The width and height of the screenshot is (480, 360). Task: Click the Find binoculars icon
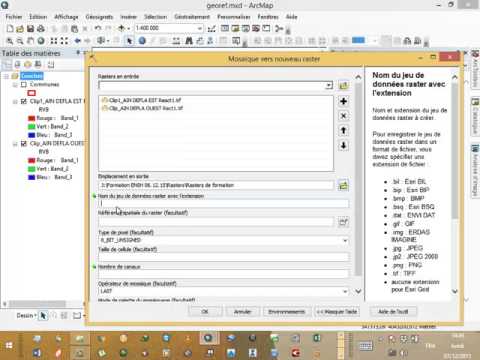click(189, 41)
